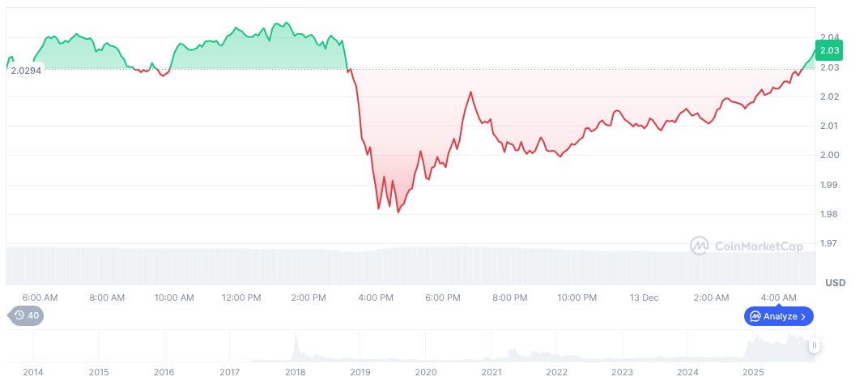Click the 10:00 PM time axis label
868x381 pixels.
(577, 298)
